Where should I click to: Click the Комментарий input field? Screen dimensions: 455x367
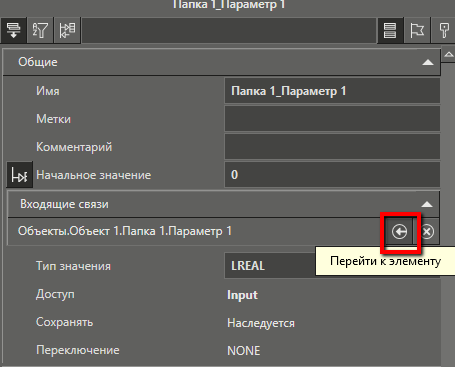coord(332,147)
